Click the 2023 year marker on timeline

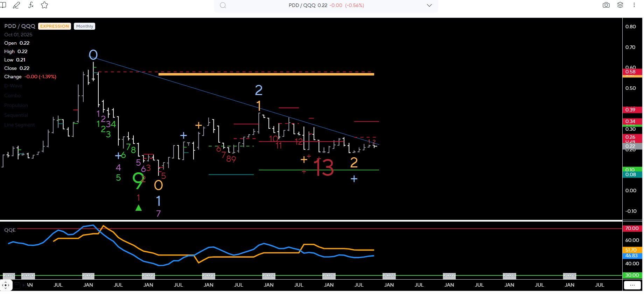208,275
